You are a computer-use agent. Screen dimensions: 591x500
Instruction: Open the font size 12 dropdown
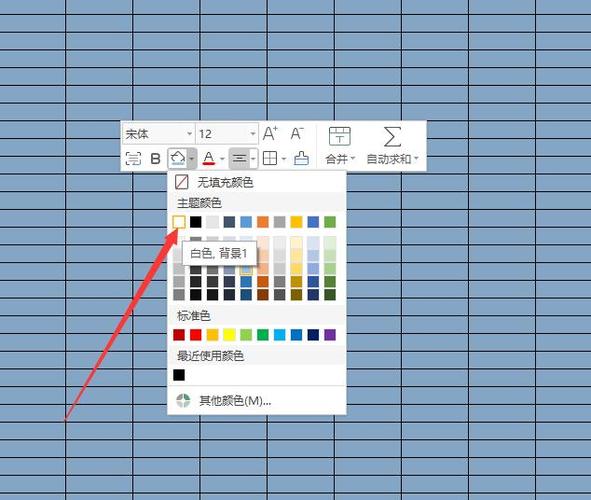pos(227,134)
